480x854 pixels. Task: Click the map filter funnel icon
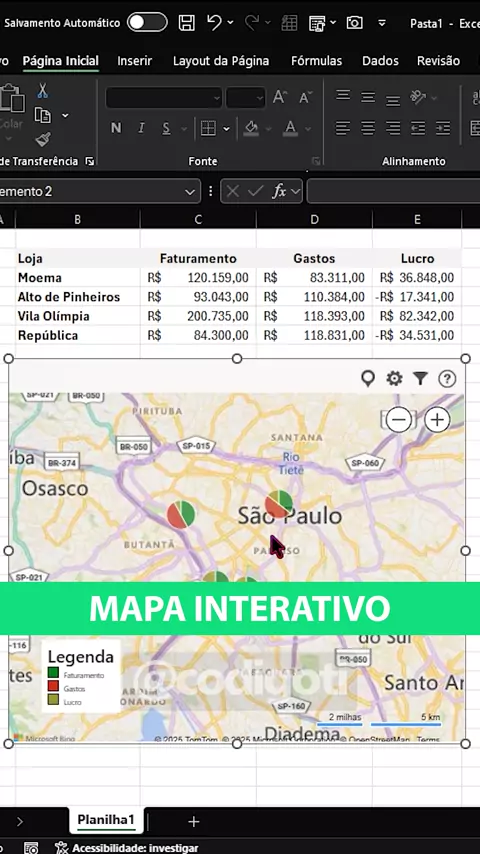[420, 378]
